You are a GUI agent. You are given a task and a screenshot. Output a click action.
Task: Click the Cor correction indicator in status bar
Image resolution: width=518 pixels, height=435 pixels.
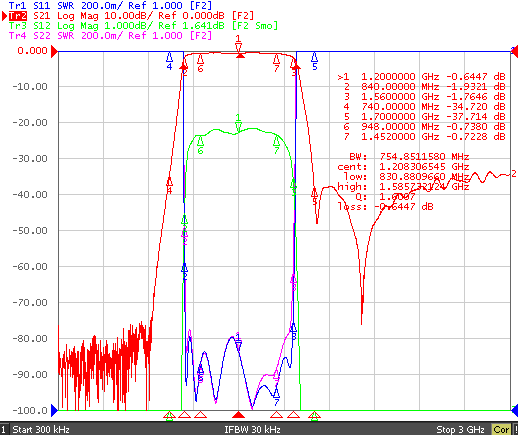tap(501, 430)
